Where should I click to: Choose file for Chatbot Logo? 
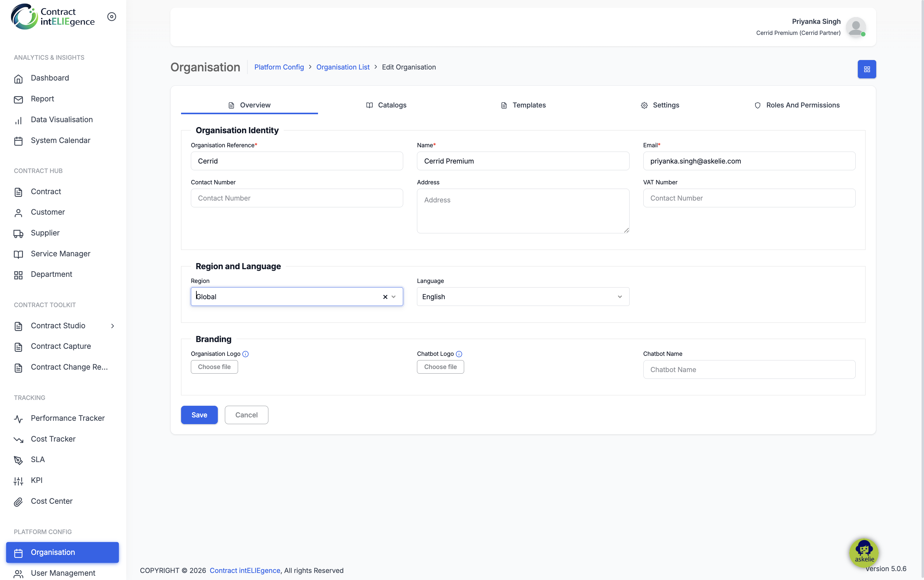pos(440,367)
